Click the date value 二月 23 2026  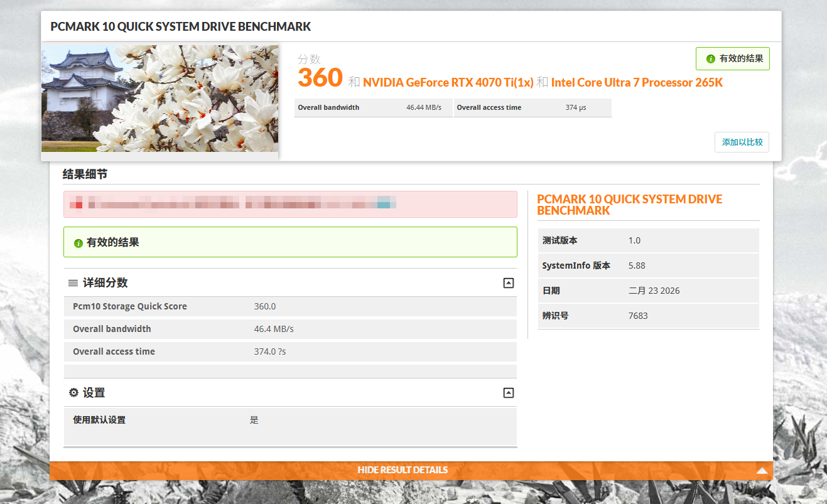point(654,291)
